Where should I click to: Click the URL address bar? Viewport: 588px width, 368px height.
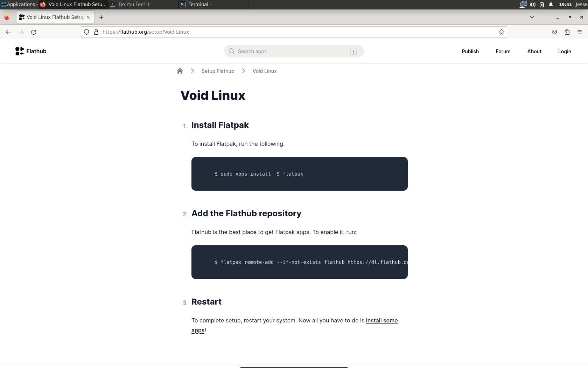point(294,32)
